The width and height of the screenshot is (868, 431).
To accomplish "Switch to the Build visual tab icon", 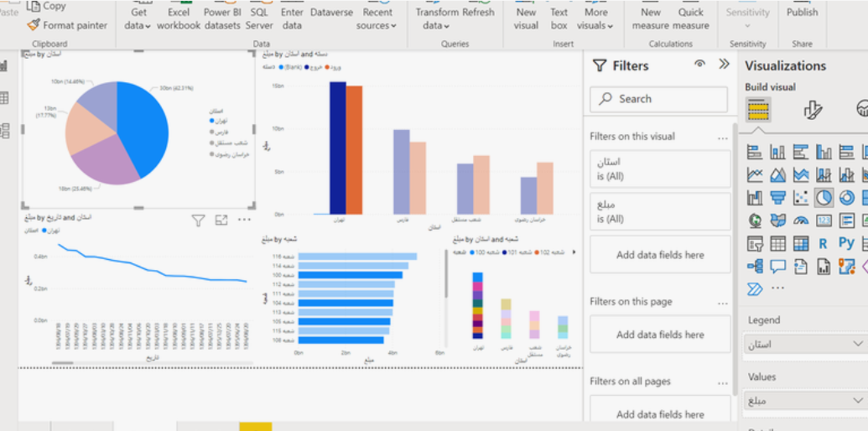I will [758, 110].
